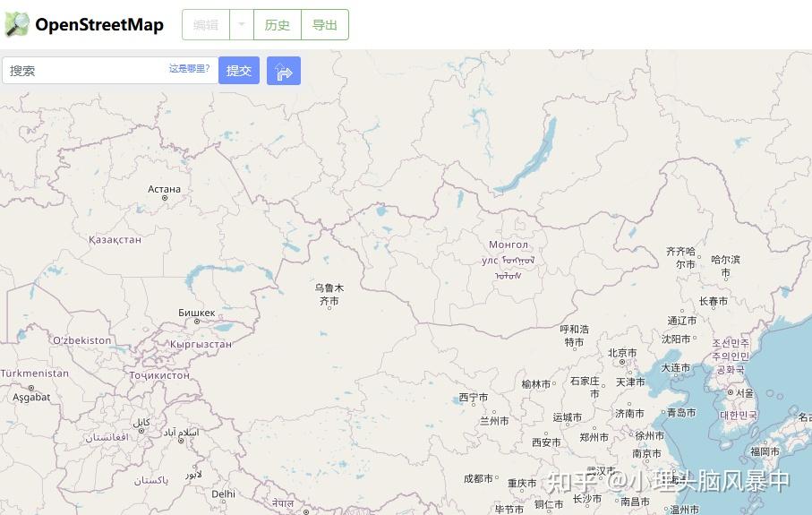The width and height of the screenshot is (812, 515).
Task: Select the 编辑 button
Action: (206, 24)
